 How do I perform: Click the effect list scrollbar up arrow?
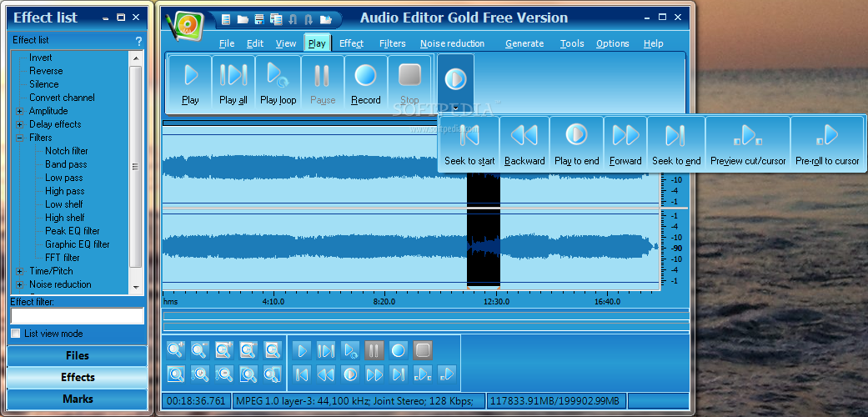pyautogui.click(x=136, y=57)
